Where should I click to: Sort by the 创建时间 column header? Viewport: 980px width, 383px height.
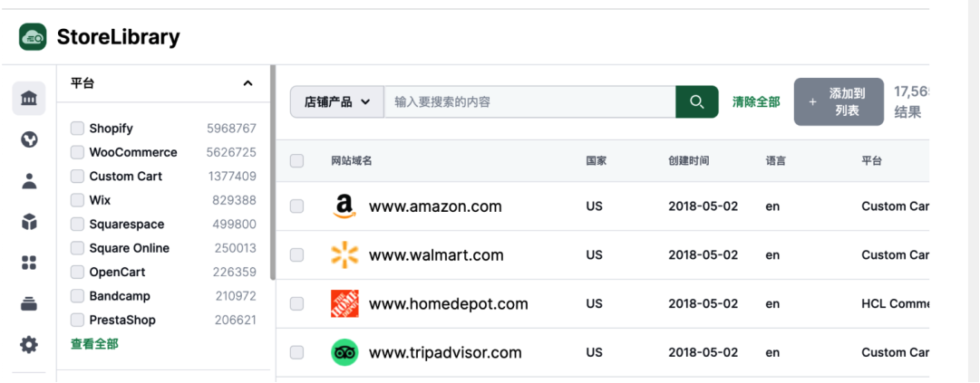(689, 161)
